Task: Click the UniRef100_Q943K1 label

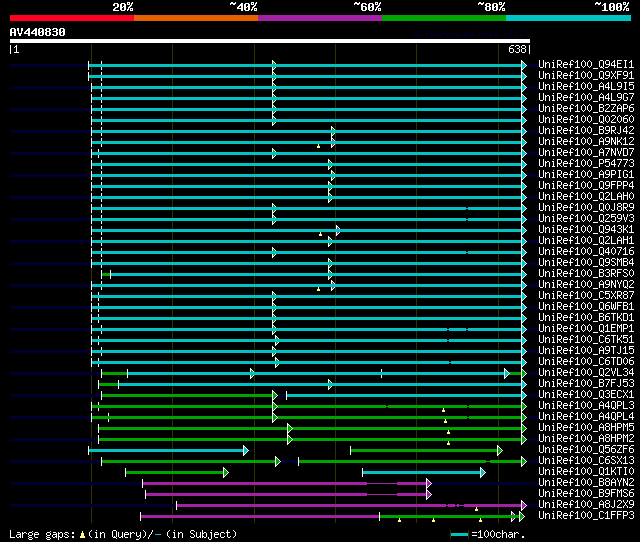Action: 586,230
